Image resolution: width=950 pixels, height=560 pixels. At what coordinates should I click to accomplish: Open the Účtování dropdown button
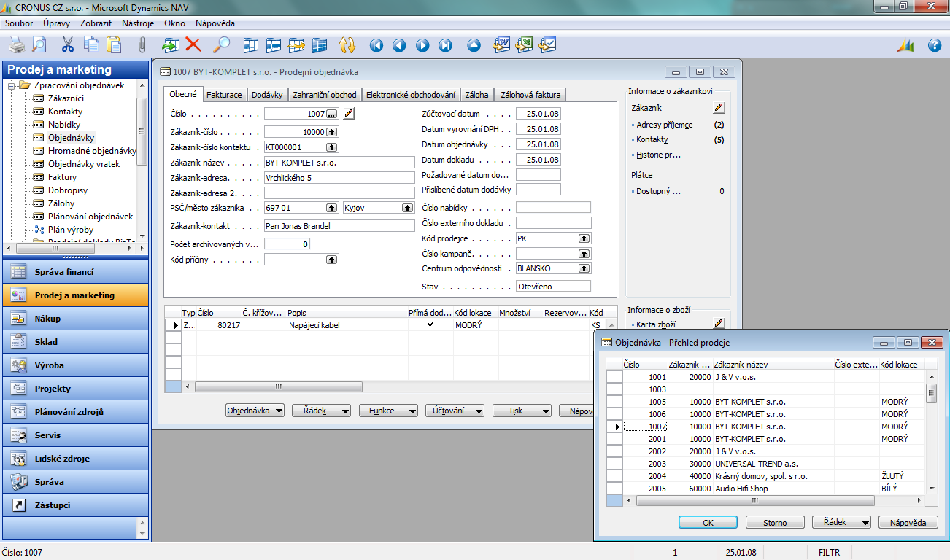(x=455, y=411)
